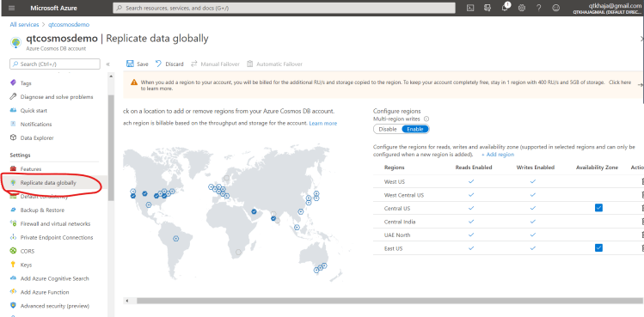Screen dimensions: 644x317
Task: Launch Cloud Shell from the top bar
Action: [471, 8]
